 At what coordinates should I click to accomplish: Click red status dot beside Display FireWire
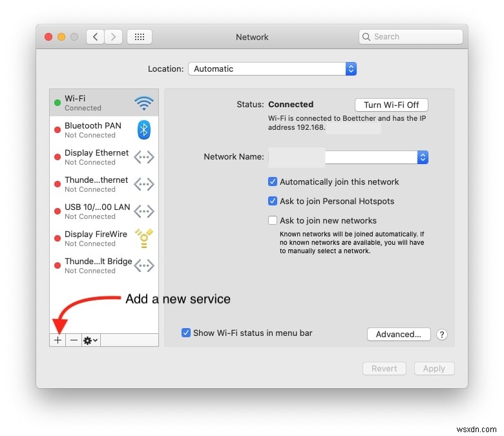coord(58,238)
